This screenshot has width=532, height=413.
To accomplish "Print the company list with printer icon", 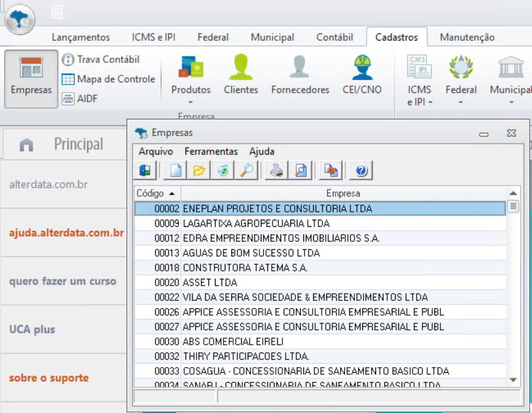I will (276, 170).
